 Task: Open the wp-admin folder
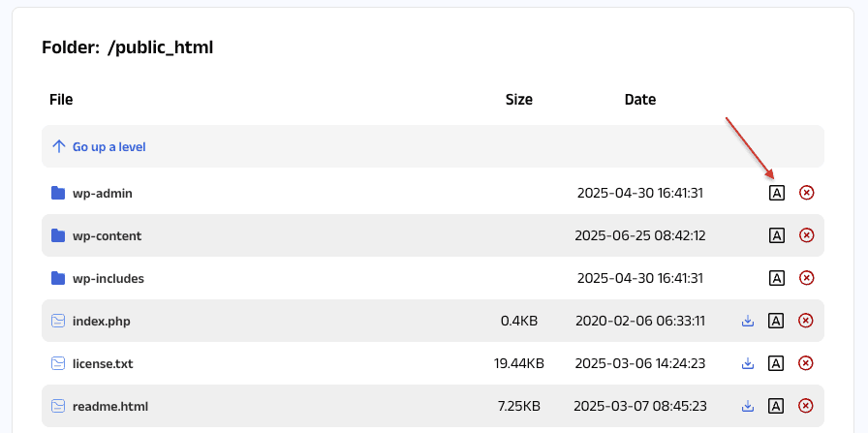102,193
